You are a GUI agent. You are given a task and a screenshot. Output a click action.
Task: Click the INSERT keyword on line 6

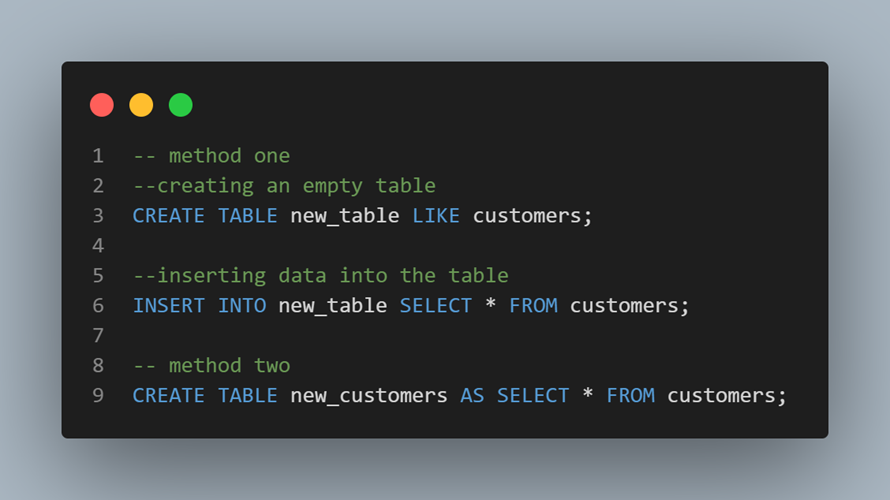point(169,306)
